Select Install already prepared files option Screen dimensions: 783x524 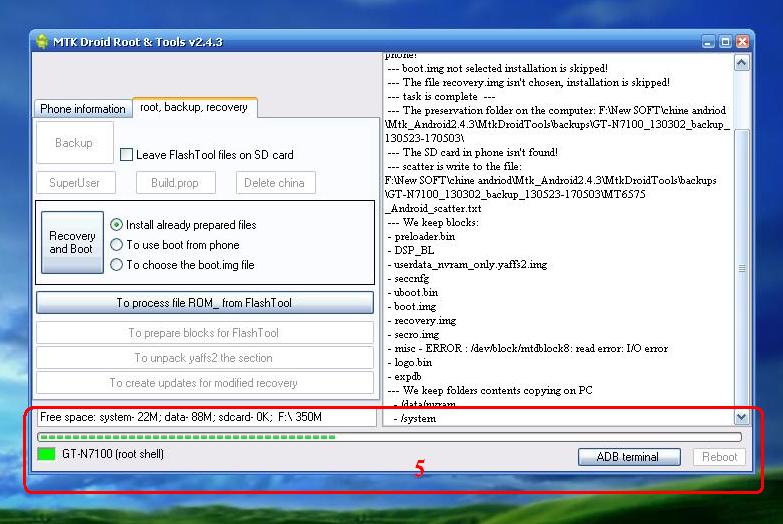116,225
